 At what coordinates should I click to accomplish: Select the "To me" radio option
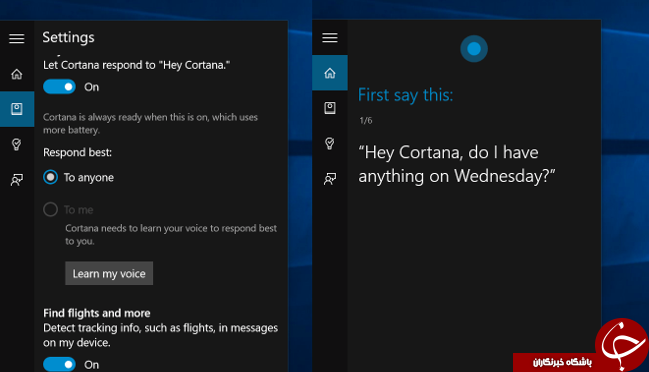pyautogui.click(x=50, y=209)
